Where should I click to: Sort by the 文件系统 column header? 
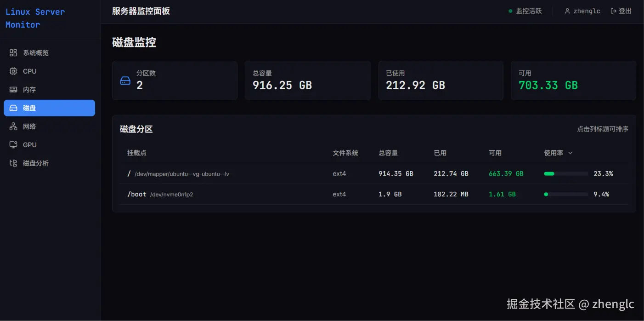tap(345, 153)
